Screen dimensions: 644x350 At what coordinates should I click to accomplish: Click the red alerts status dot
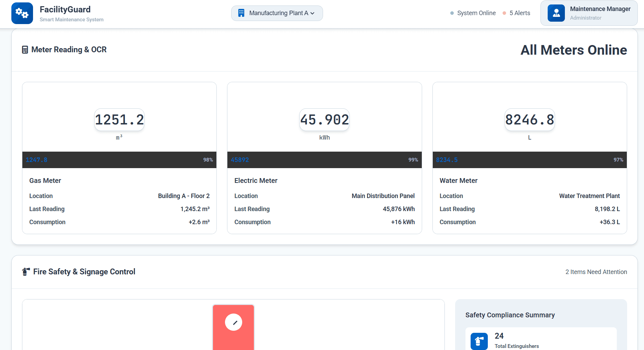coord(504,13)
